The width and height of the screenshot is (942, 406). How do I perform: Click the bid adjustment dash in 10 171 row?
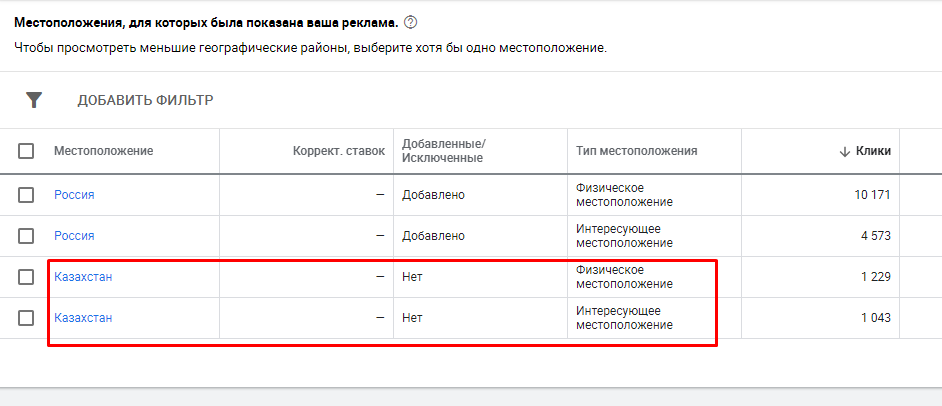(x=380, y=195)
